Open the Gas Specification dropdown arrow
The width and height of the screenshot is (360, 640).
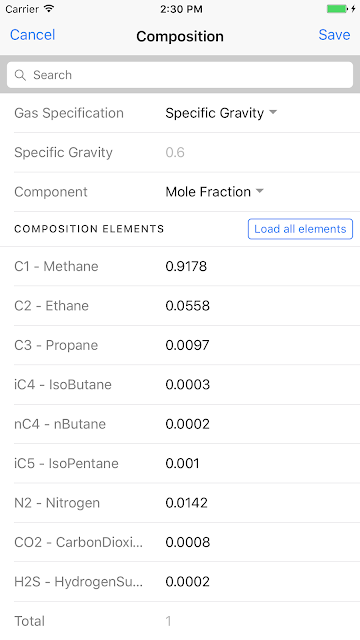(273, 112)
